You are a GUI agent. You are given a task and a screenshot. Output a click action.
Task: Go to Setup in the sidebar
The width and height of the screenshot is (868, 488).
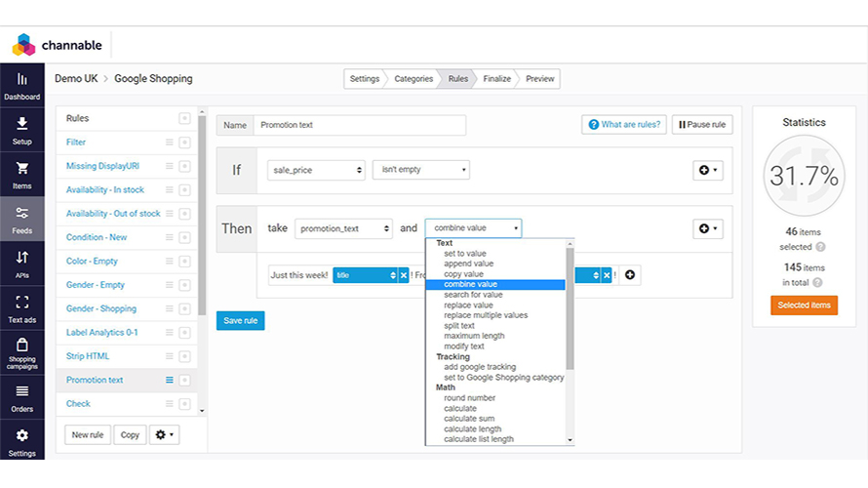point(21,130)
